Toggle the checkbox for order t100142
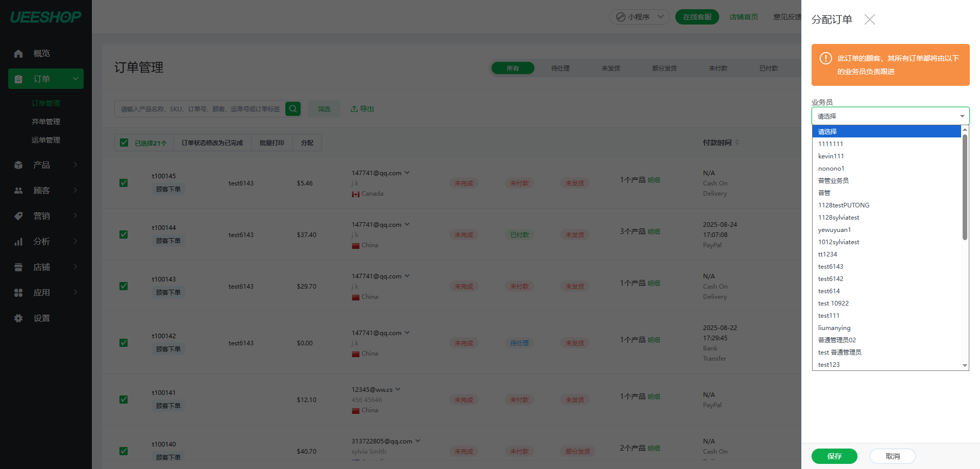The height and width of the screenshot is (469, 980). point(124,343)
